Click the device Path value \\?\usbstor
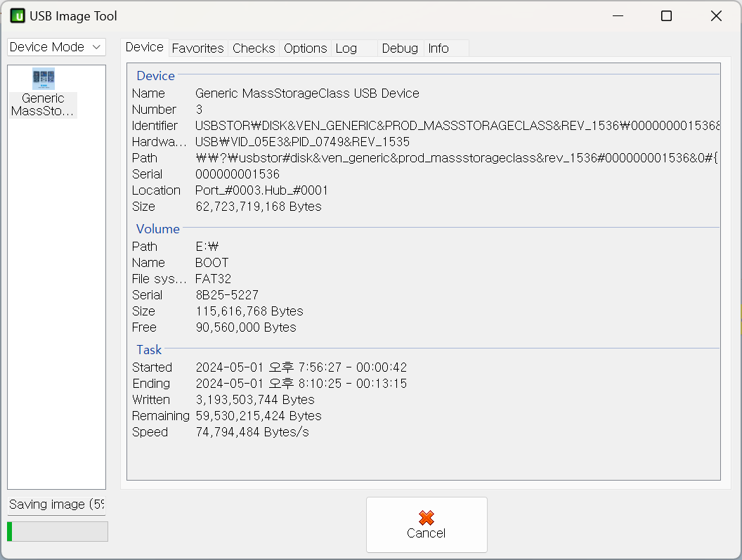 pos(457,157)
